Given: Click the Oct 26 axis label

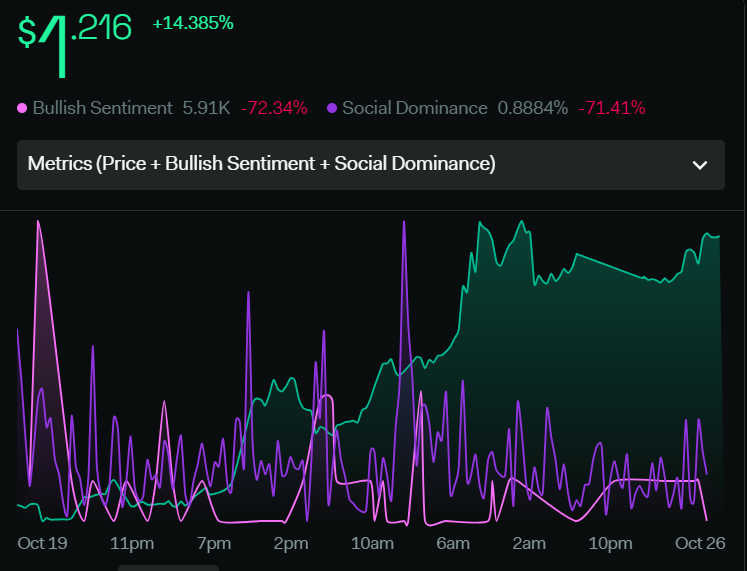Looking at the screenshot, I should [700, 543].
